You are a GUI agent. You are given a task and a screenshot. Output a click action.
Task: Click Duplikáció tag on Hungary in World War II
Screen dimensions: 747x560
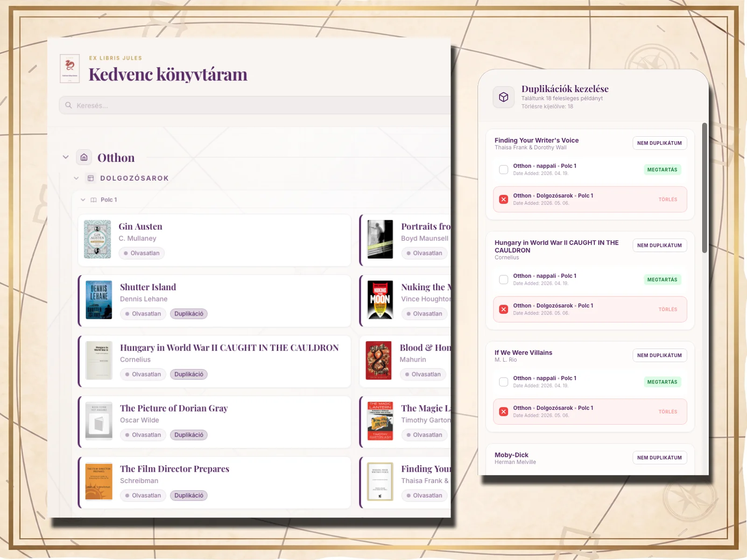pyautogui.click(x=189, y=375)
